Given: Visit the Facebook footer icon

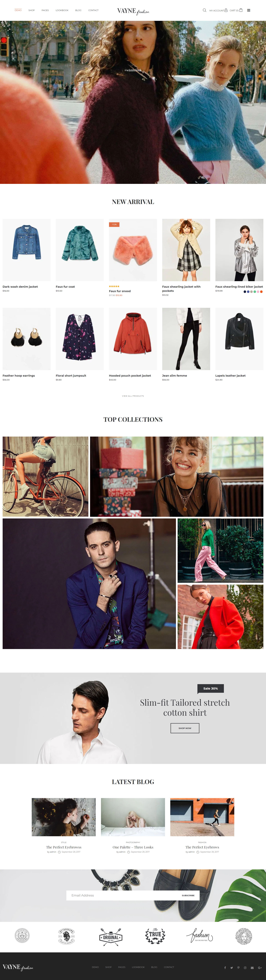Looking at the screenshot, I should 225,968.
